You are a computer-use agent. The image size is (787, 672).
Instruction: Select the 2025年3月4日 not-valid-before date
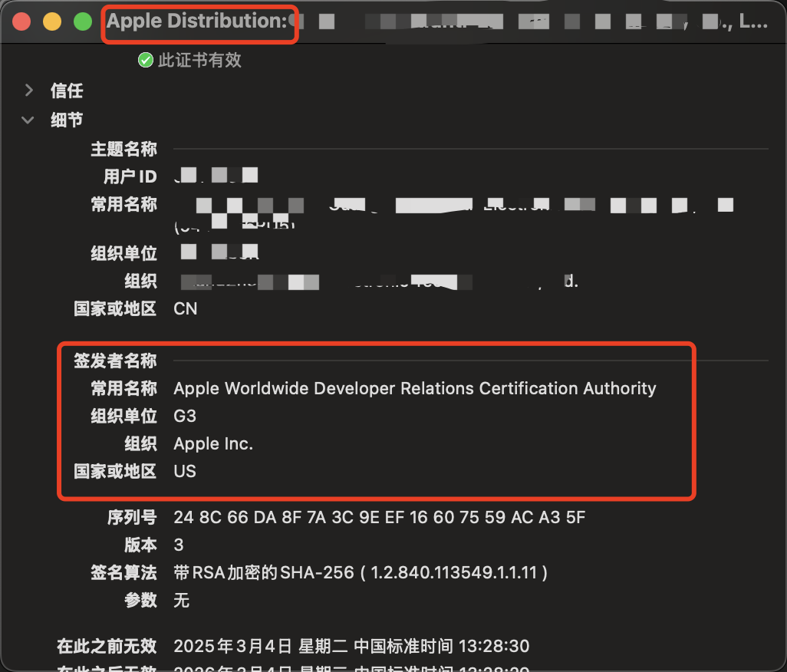[351, 646]
